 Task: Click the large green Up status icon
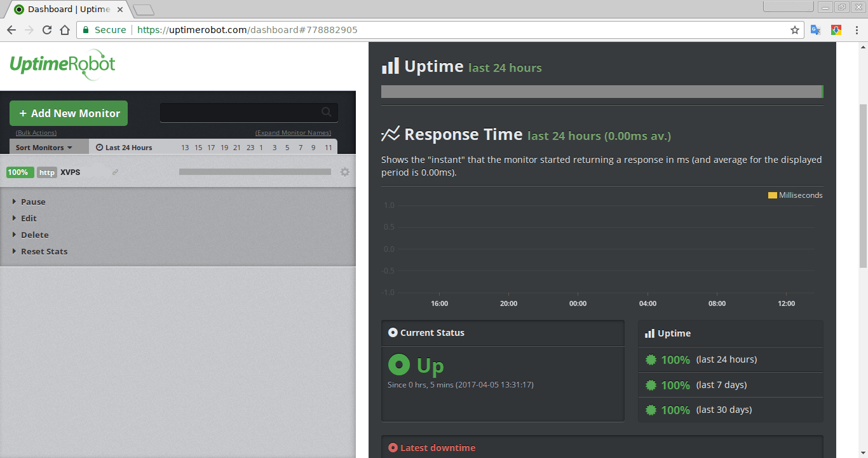click(399, 364)
